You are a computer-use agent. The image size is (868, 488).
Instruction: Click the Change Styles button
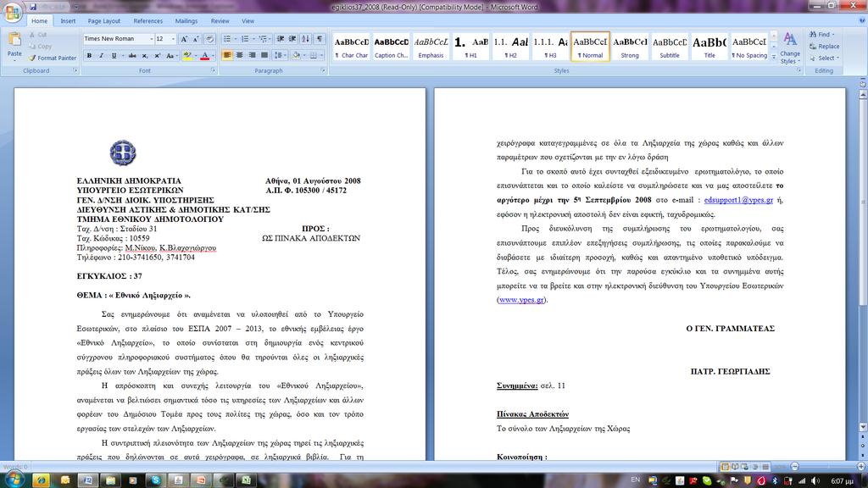coord(790,48)
